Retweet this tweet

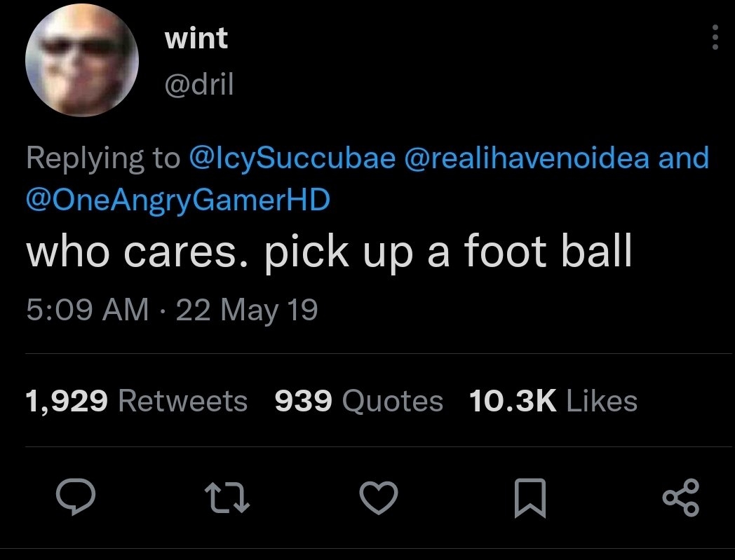[225, 498]
